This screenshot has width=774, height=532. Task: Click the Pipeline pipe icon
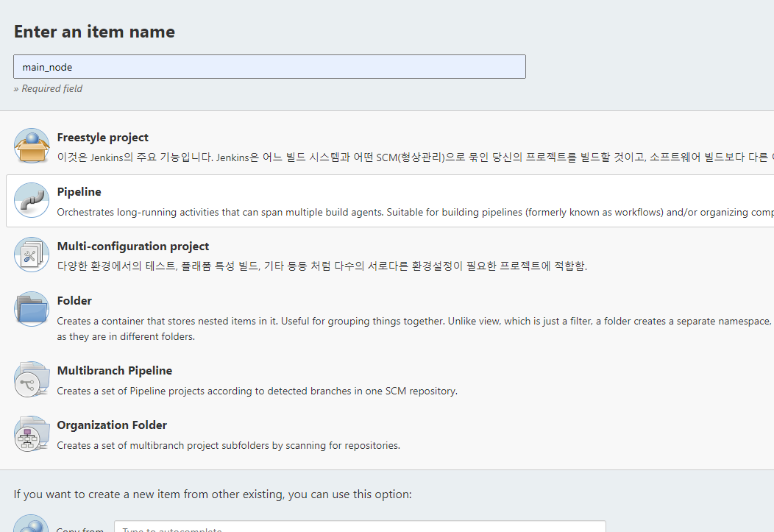[x=32, y=200]
